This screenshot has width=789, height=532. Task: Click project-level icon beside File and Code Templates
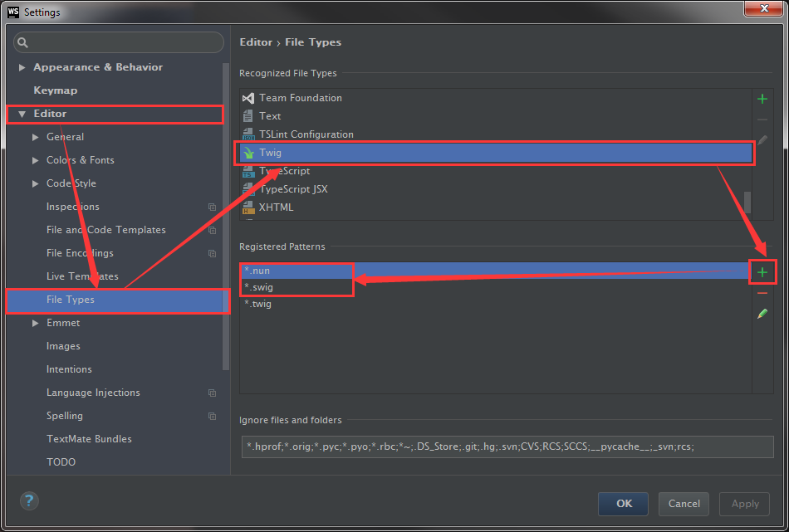212,230
